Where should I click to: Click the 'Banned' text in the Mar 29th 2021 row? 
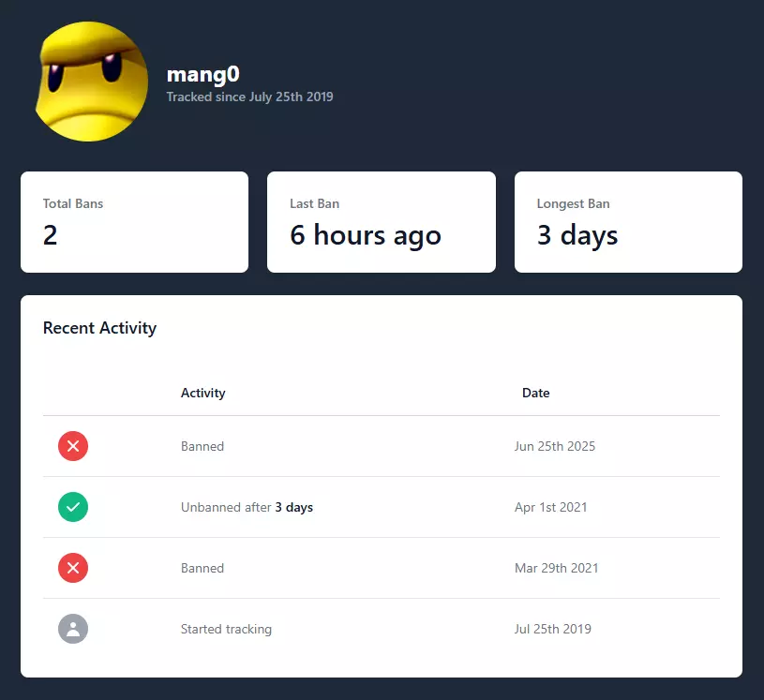202,568
